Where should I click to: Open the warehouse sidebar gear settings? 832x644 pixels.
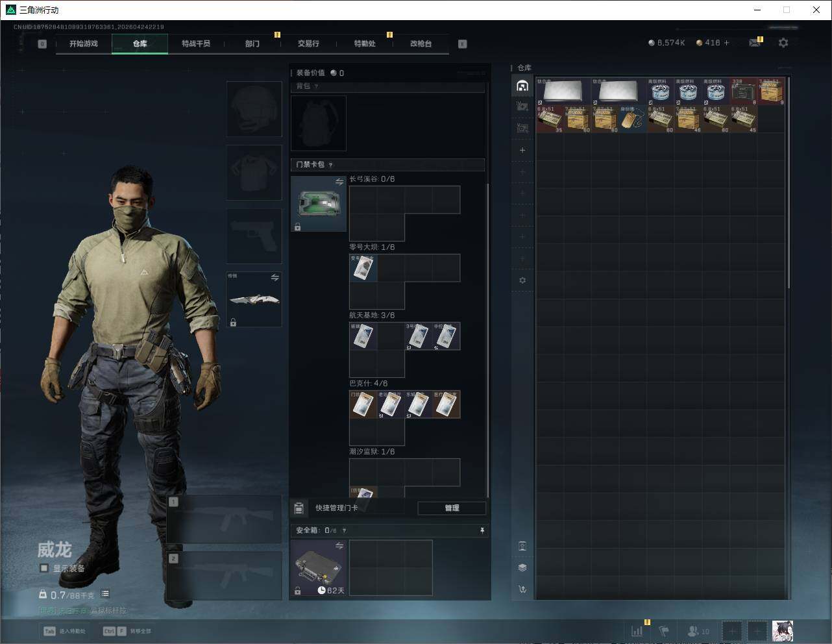coord(522,280)
